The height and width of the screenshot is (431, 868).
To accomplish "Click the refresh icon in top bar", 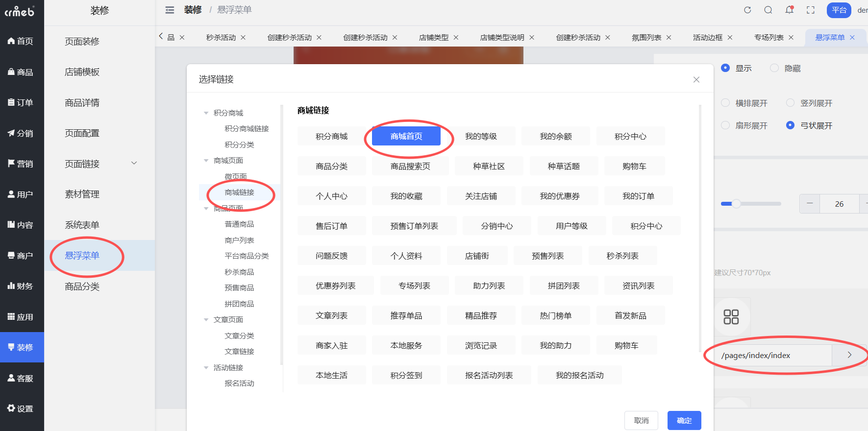I will tap(747, 10).
